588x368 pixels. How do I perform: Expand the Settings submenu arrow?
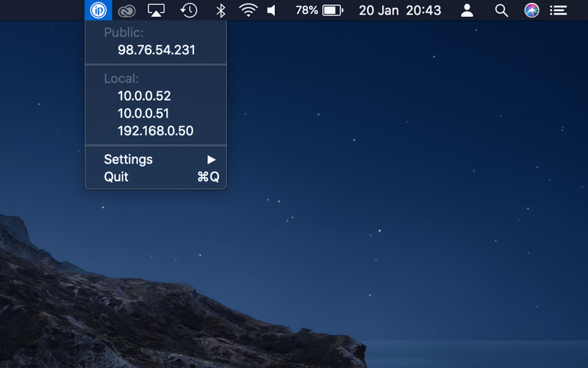(x=212, y=160)
